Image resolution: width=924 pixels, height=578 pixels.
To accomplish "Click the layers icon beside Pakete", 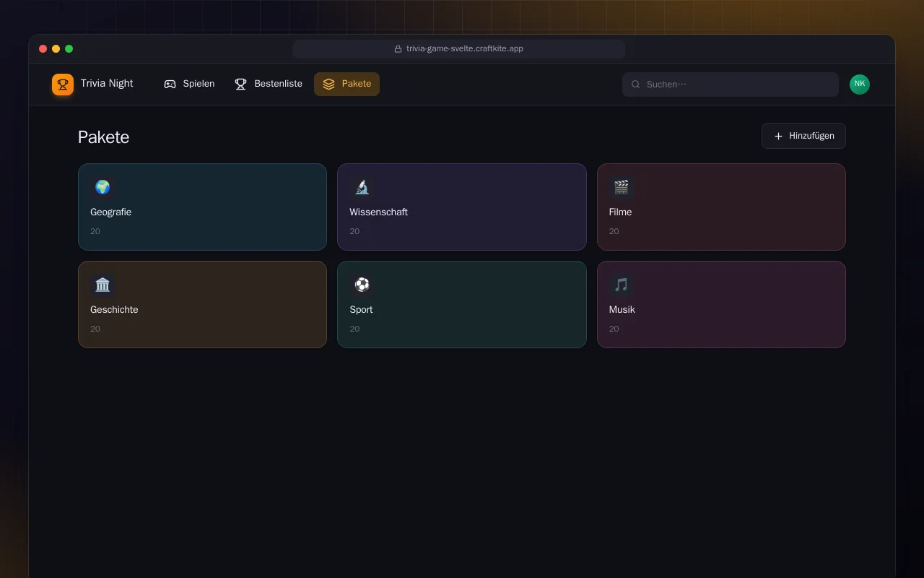I will 329,84.
